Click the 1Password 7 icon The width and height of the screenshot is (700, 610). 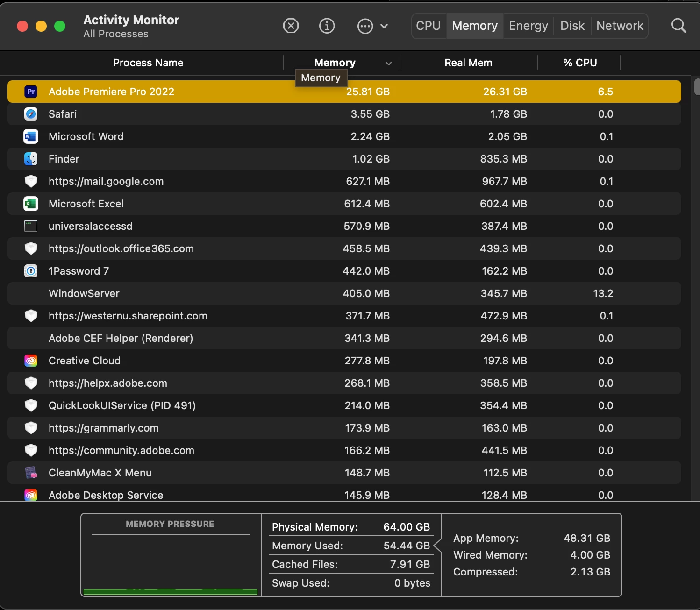(x=31, y=271)
